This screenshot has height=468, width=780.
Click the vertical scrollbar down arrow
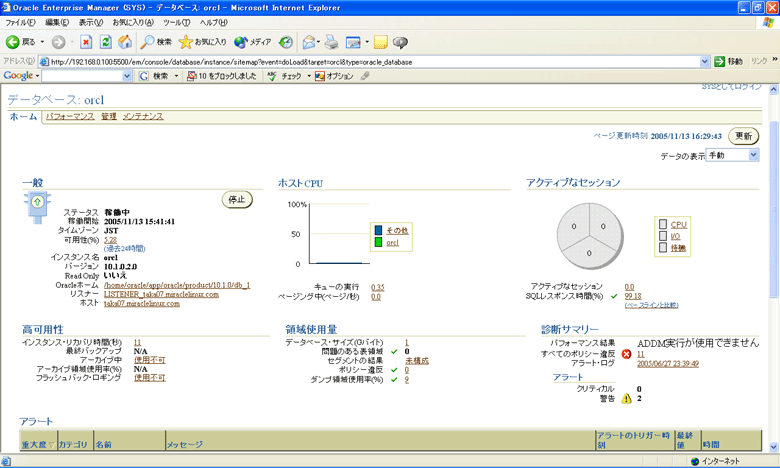[774, 447]
